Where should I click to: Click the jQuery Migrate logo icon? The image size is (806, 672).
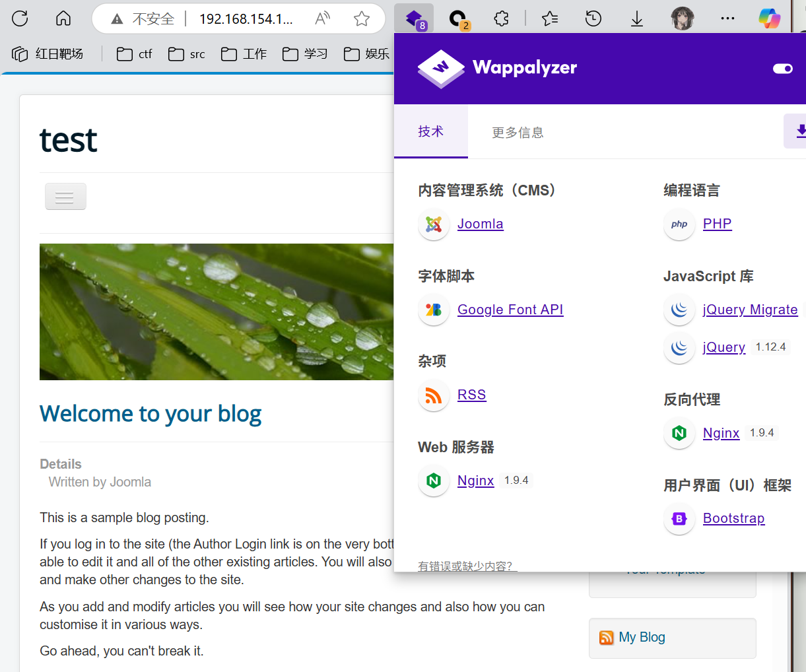click(679, 310)
